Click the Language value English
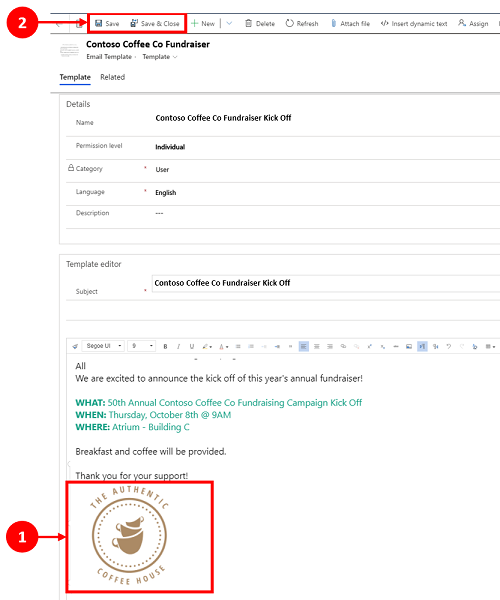This screenshot has height=600, width=500. coord(165,192)
